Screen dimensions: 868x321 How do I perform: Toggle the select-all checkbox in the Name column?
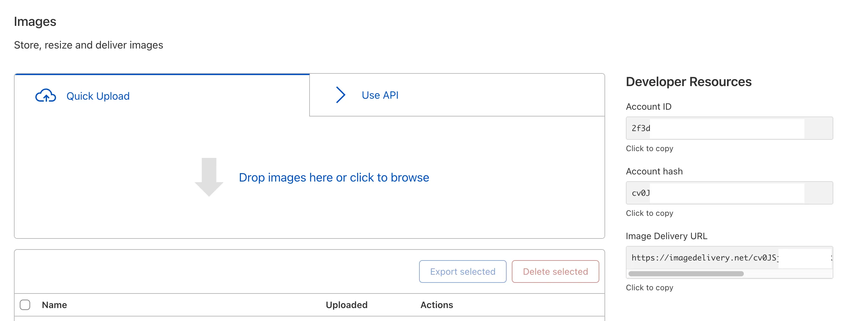25,305
